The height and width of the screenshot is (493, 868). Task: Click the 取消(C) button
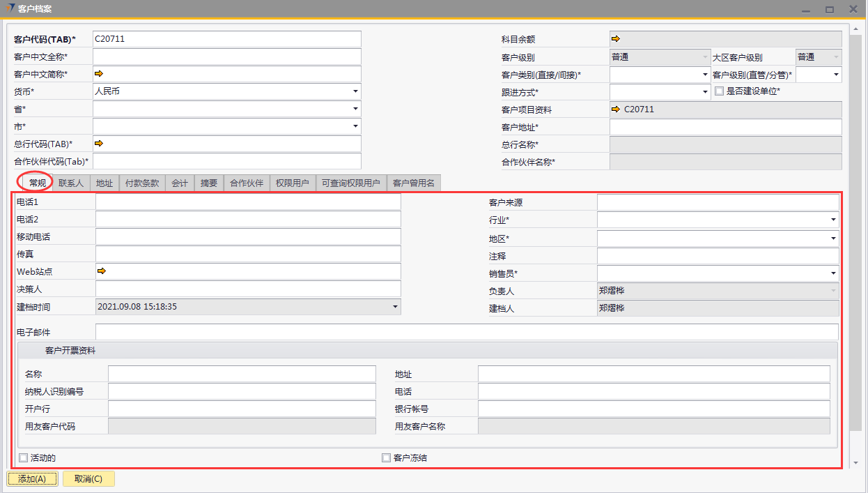(88, 479)
